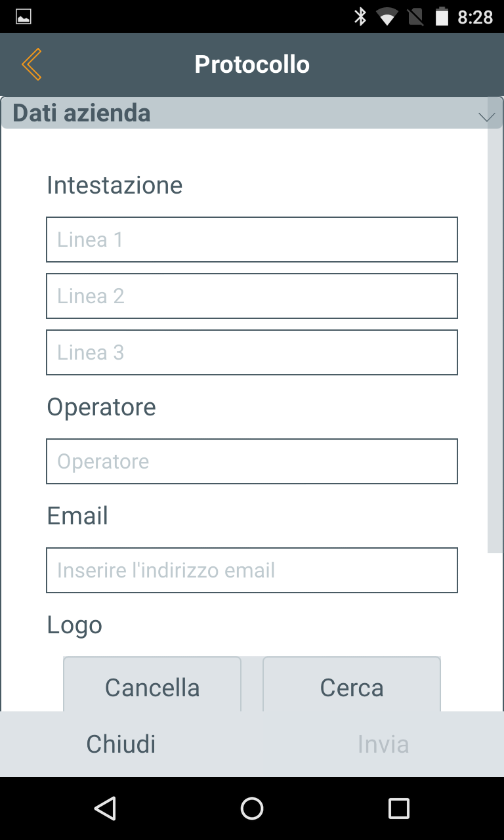Tap the orange back arrow icon
Image resolution: width=504 pixels, height=840 pixels.
tap(31, 64)
